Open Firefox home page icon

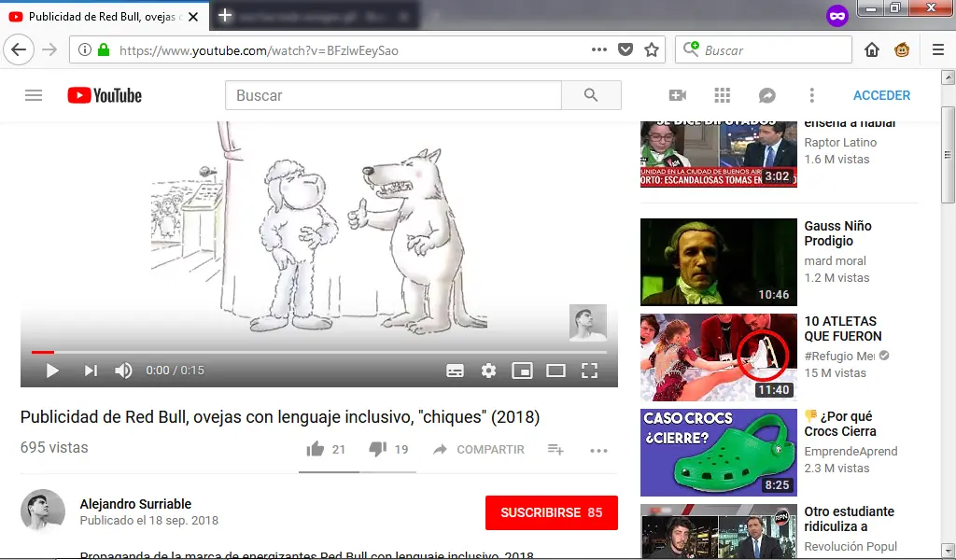point(872,50)
